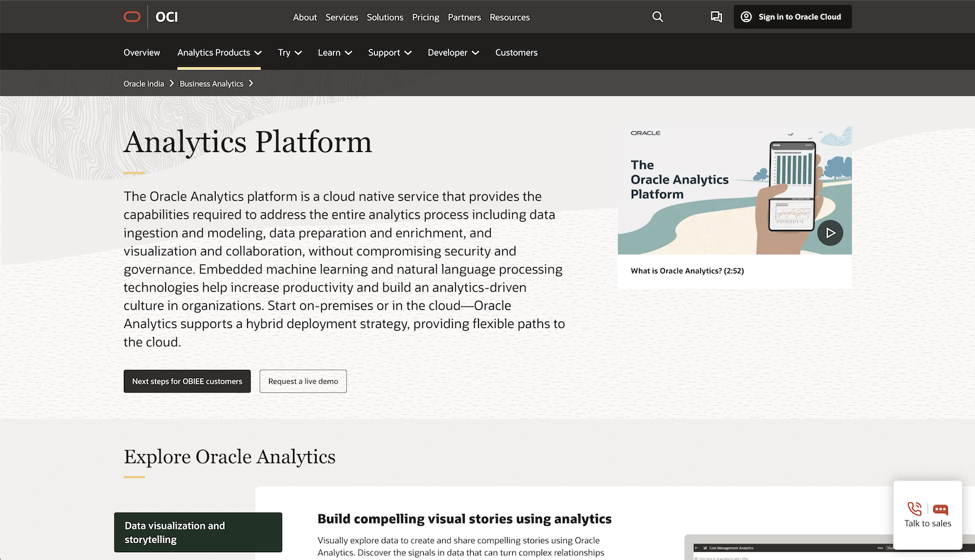Expand the Learn dropdown
975x560 pixels.
tap(335, 53)
